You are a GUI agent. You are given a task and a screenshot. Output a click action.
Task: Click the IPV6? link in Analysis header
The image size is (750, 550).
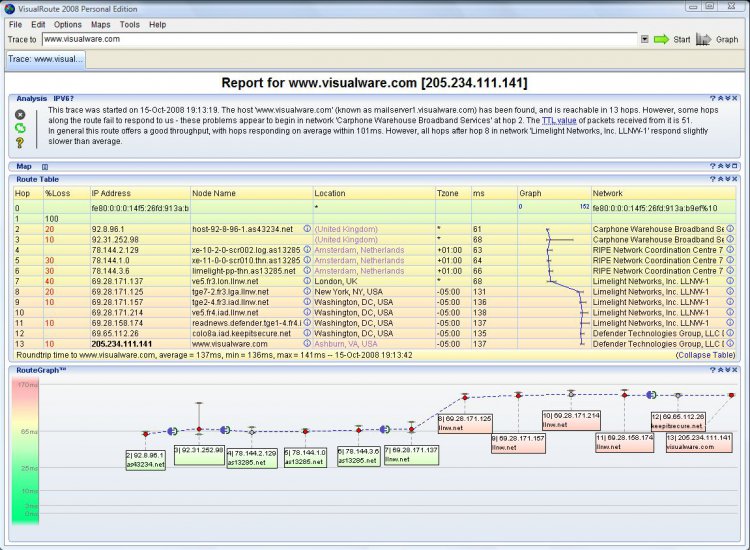(63, 99)
